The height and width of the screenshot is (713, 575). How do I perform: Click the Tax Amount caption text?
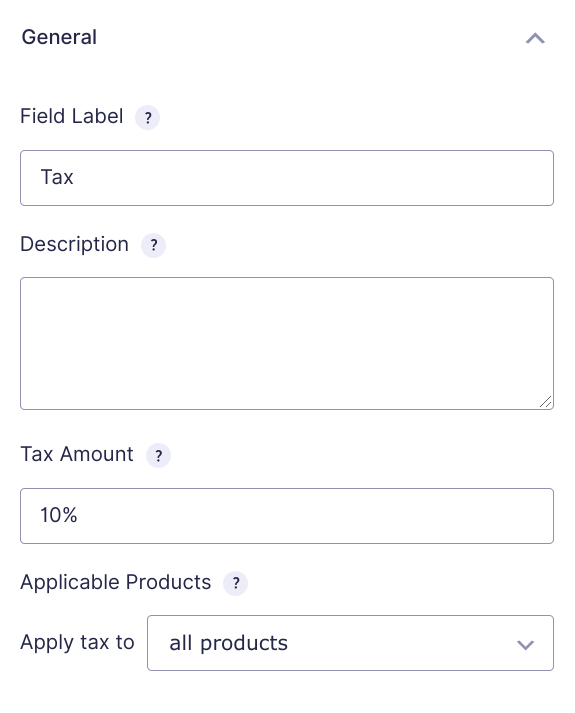[x=77, y=454]
